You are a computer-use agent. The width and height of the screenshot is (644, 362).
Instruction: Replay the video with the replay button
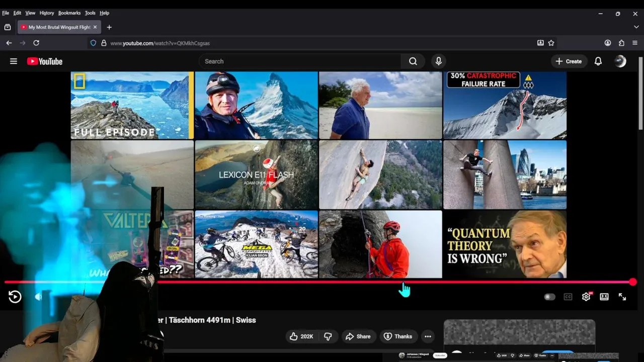pos(15,297)
